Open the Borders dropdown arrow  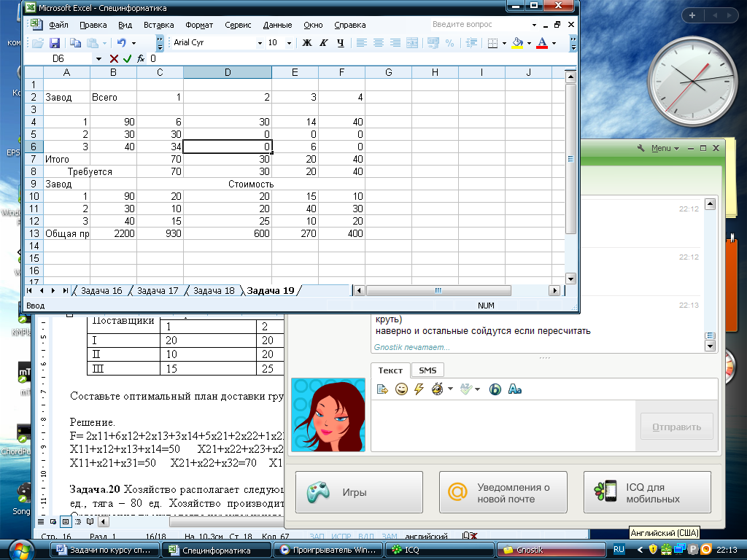tap(504, 43)
